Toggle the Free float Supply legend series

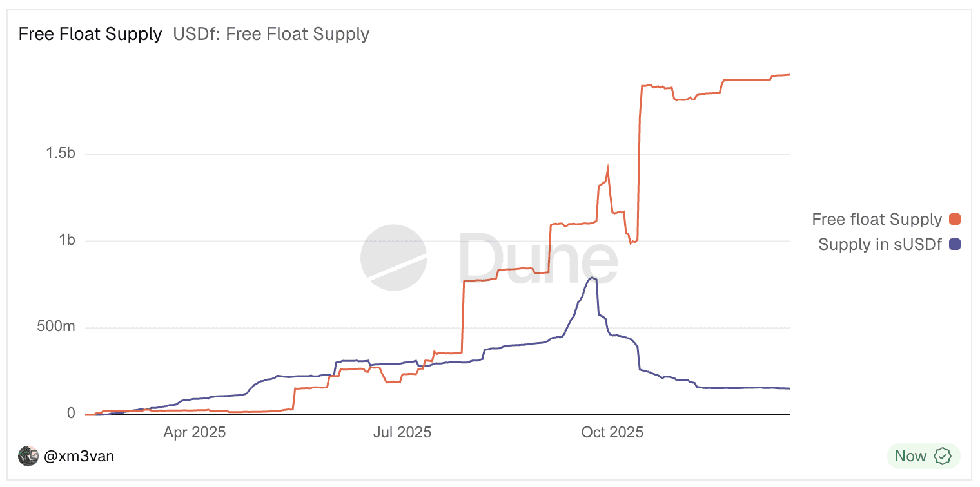tap(877, 220)
